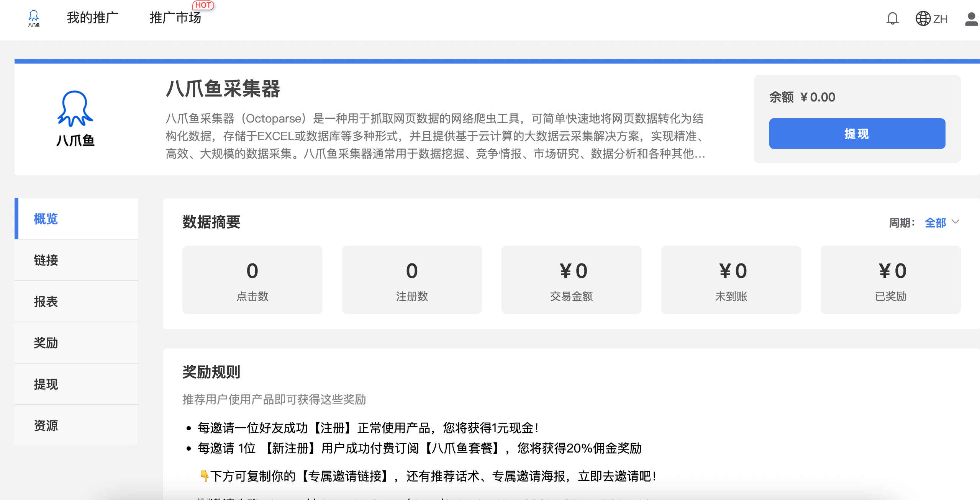
Task: Select the 概览 sidebar tab
Action: [77, 219]
